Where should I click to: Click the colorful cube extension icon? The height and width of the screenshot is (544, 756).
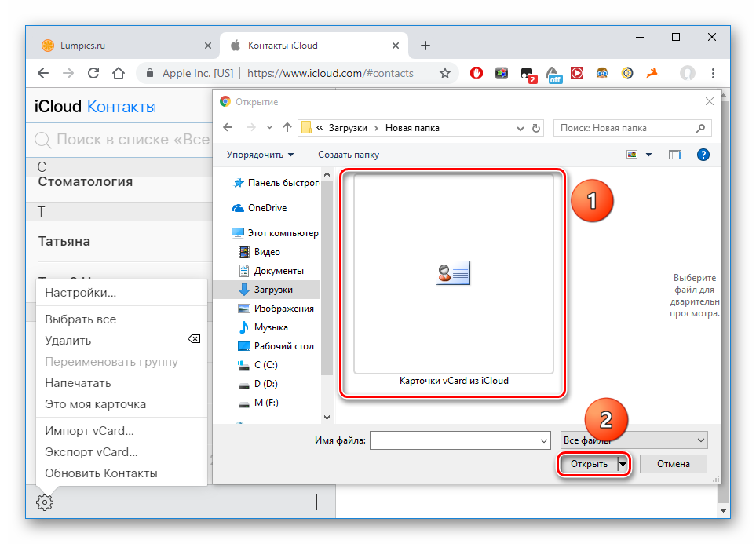(502, 73)
